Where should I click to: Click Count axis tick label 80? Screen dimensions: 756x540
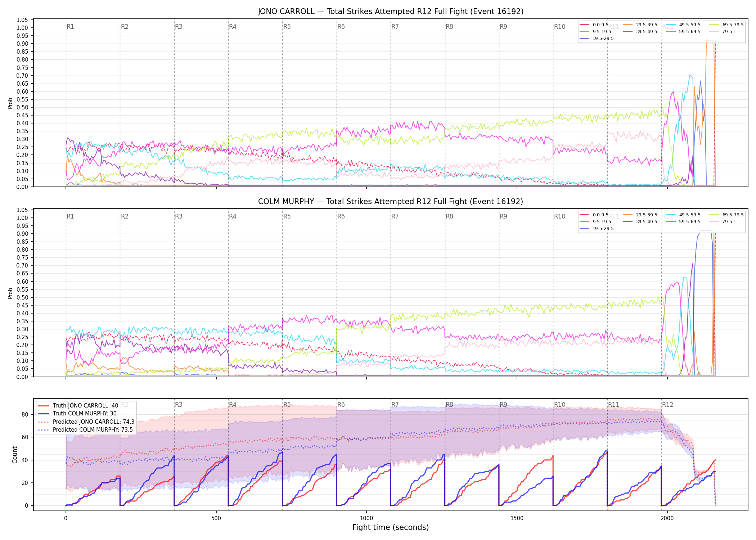pos(25,414)
